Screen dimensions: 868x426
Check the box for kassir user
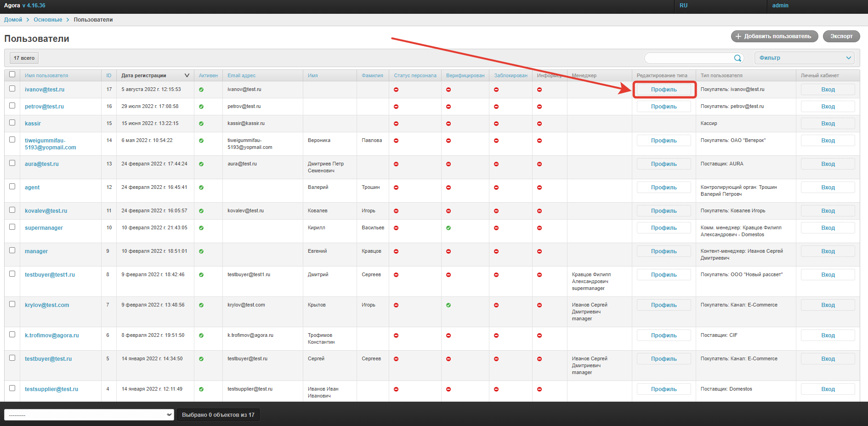coord(12,123)
